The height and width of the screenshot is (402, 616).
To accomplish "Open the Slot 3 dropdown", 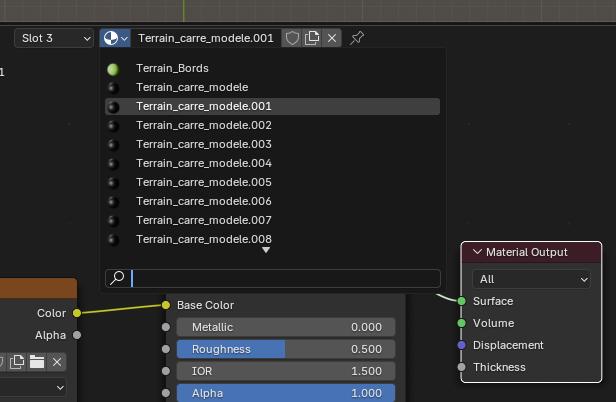I will 54,38.
